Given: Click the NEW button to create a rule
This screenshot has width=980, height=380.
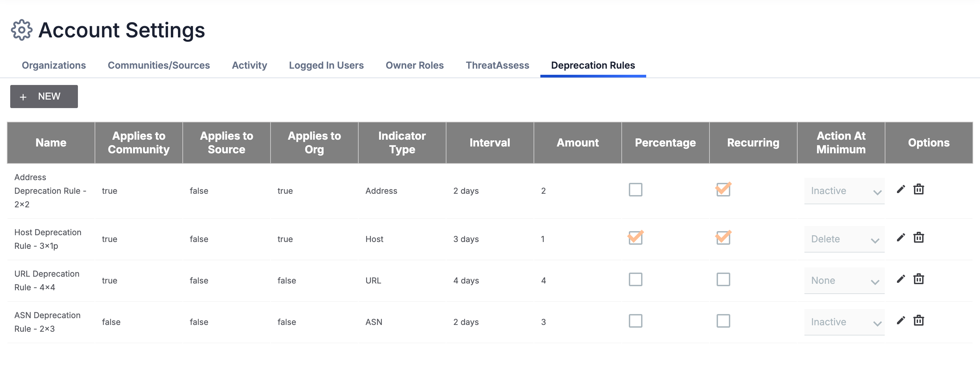Looking at the screenshot, I should point(44,96).
